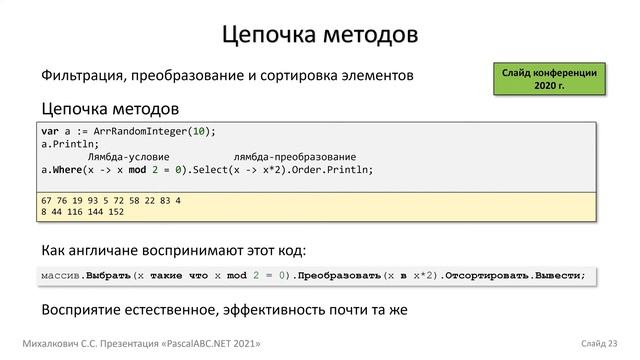Click sentence "Восприятие естественное, эффективность почти та же"
This screenshot has height=360, width=640.
tap(224, 310)
